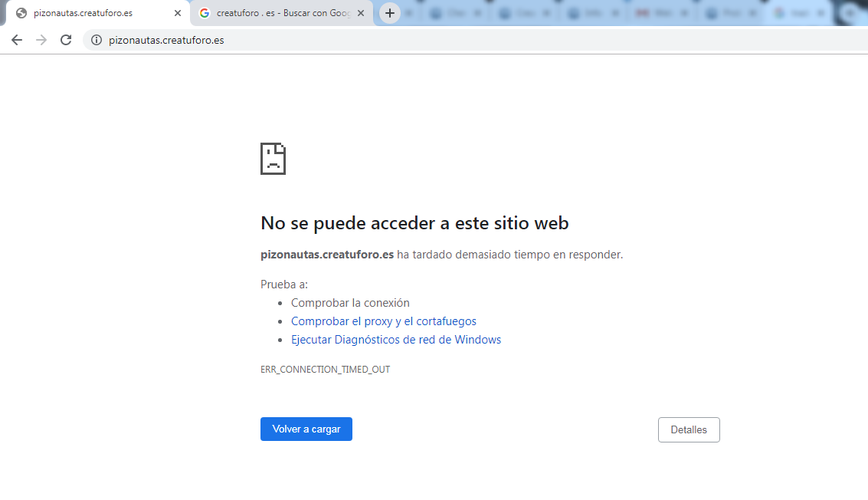Go back to the previous page
Viewport: 868px width, 500px height.
point(17,40)
